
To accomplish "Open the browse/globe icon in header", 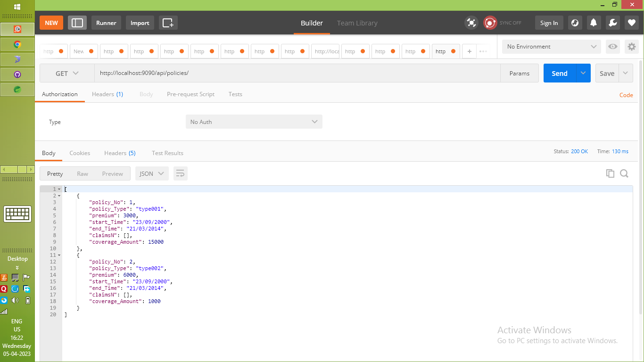I will pos(575,23).
